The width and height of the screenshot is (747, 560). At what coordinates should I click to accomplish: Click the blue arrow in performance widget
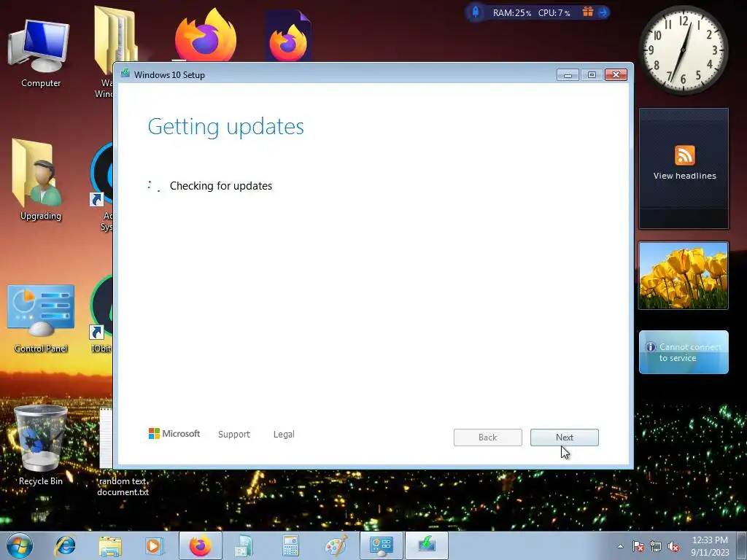click(x=603, y=12)
